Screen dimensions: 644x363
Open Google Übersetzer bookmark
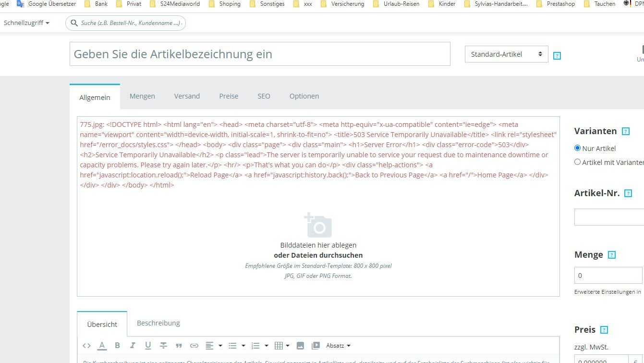click(47, 4)
